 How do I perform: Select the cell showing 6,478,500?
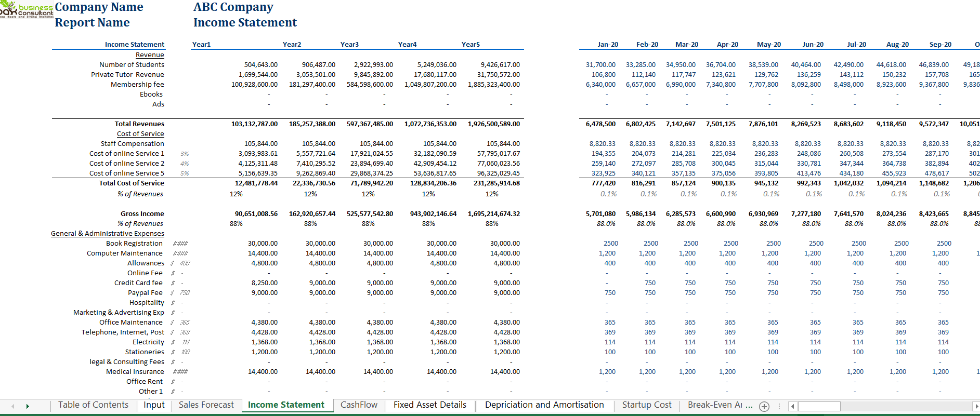click(x=600, y=124)
